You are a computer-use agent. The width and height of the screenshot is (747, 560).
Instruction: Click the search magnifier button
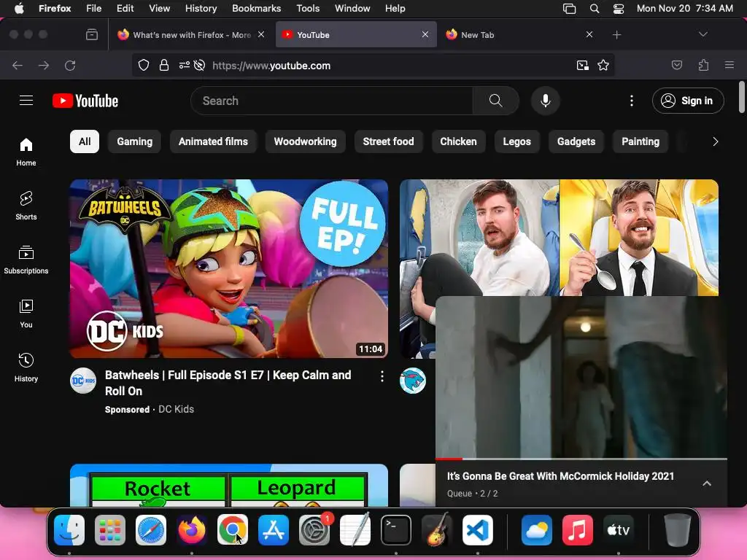point(495,101)
